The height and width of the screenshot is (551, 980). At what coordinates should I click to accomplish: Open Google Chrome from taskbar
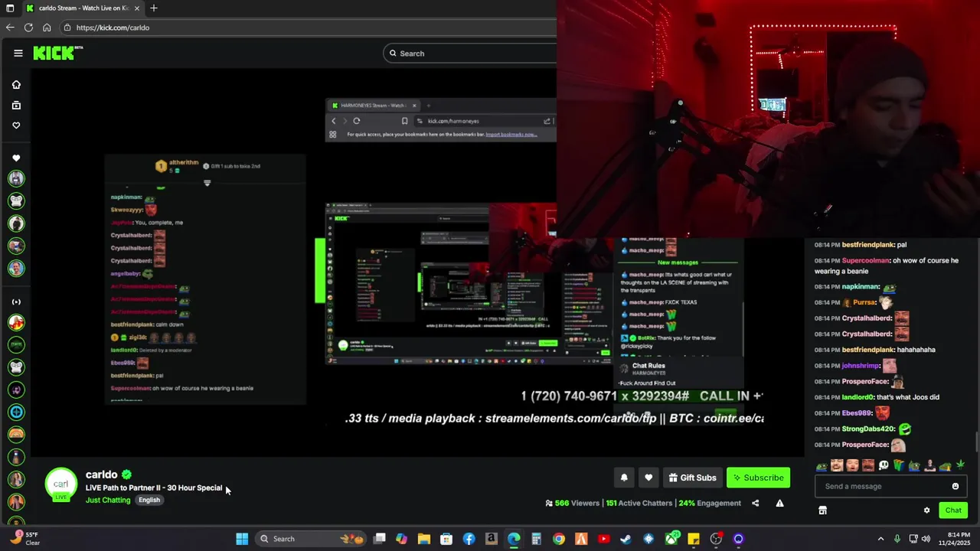(x=559, y=539)
